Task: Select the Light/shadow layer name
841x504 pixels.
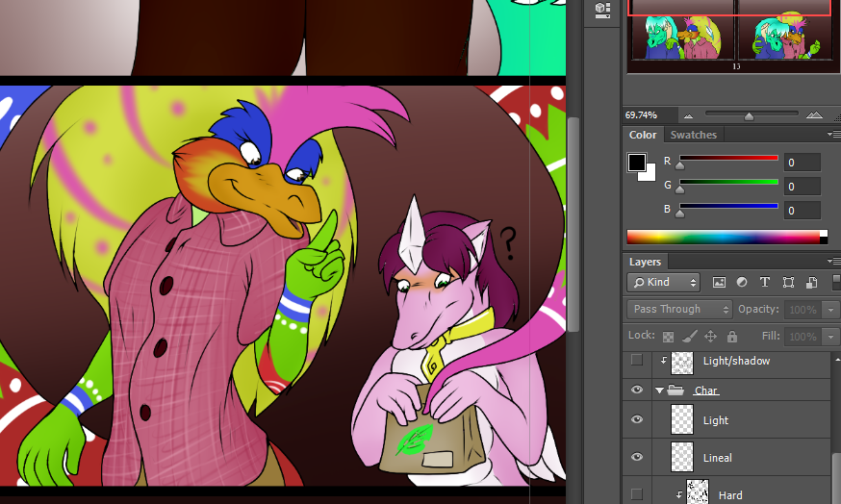Action: click(x=736, y=361)
